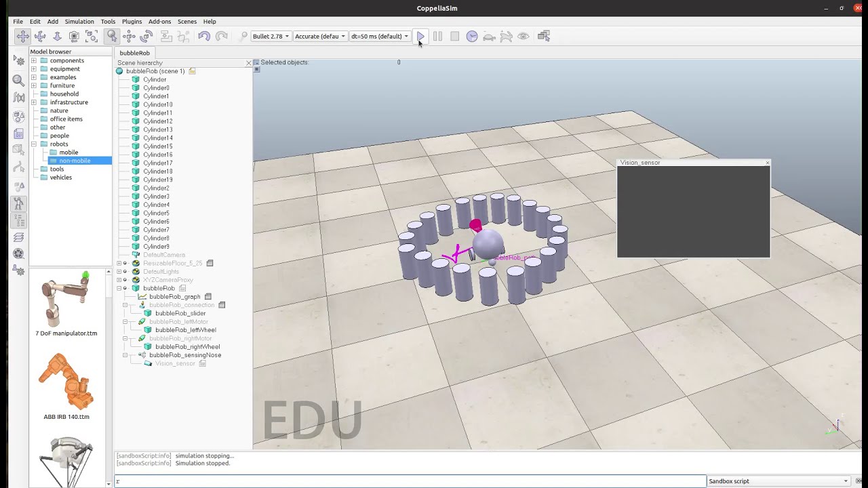This screenshot has height=488, width=868.
Task: Select the mobile robots folder
Action: (x=68, y=152)
